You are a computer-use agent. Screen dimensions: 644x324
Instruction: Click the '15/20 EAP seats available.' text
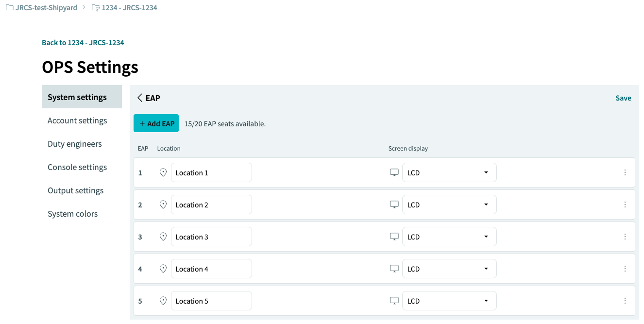pos(225,124)
